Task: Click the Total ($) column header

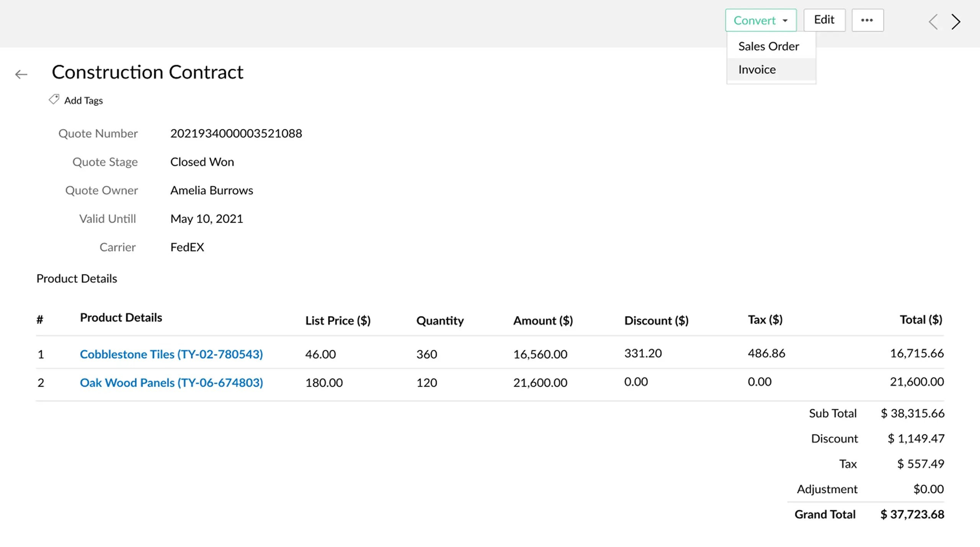Action: [x=921, y=319]
